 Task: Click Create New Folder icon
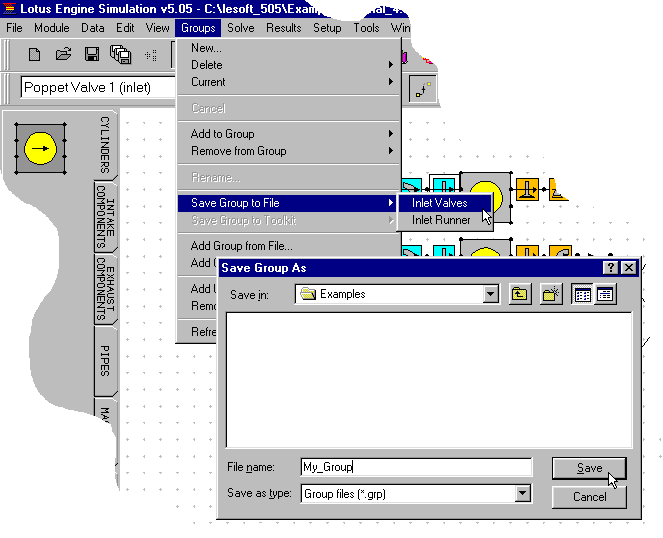551,294
